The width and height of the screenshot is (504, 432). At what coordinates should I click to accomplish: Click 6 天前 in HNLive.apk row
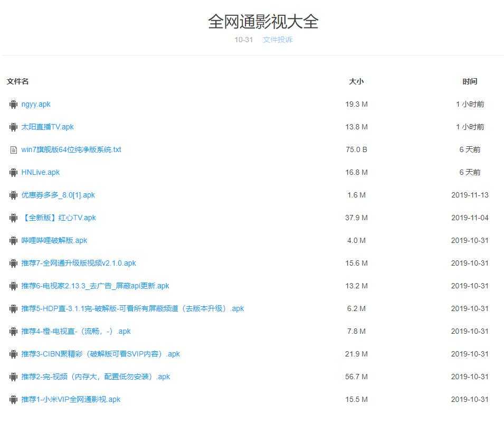tap(470, 172)
